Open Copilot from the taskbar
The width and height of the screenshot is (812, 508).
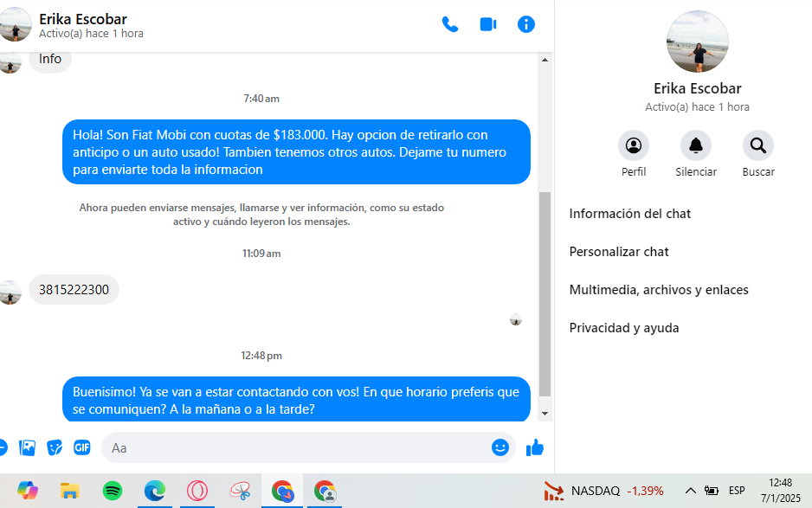pos(28,491)
